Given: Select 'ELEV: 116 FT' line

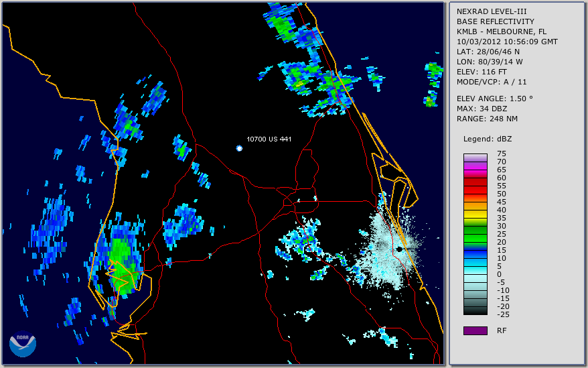Looking at the screenshot, I should click(482, 72).
